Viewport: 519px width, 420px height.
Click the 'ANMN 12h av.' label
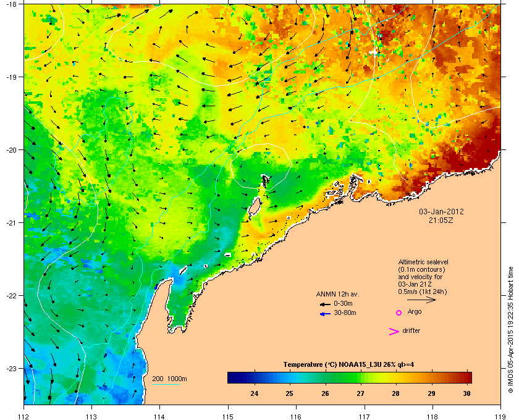pos(337,294)
